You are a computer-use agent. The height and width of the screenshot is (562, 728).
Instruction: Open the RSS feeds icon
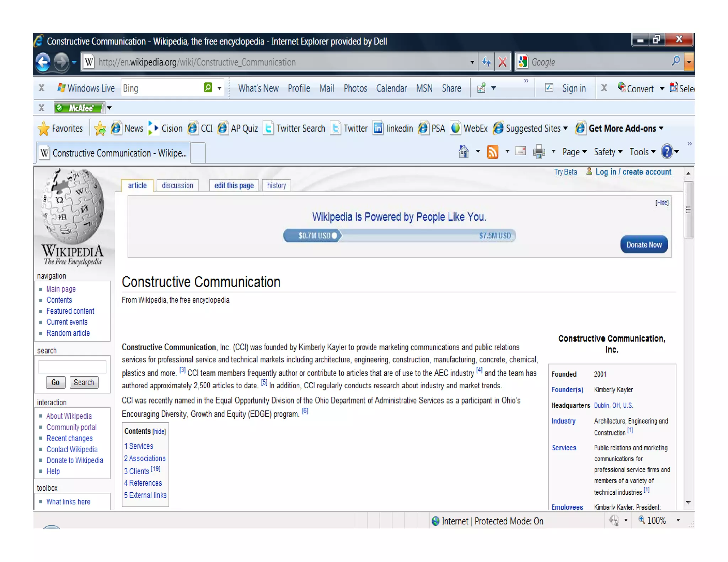click(492, 152)
